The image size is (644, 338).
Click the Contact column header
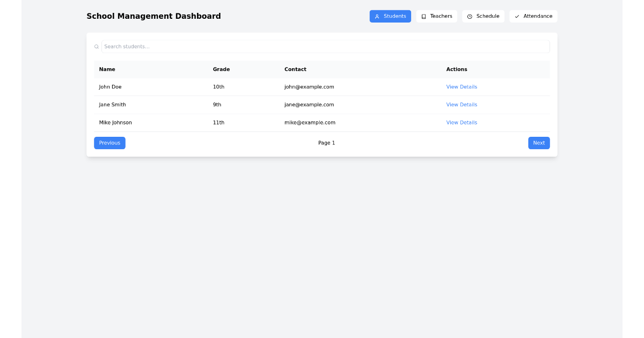[295, 69]
